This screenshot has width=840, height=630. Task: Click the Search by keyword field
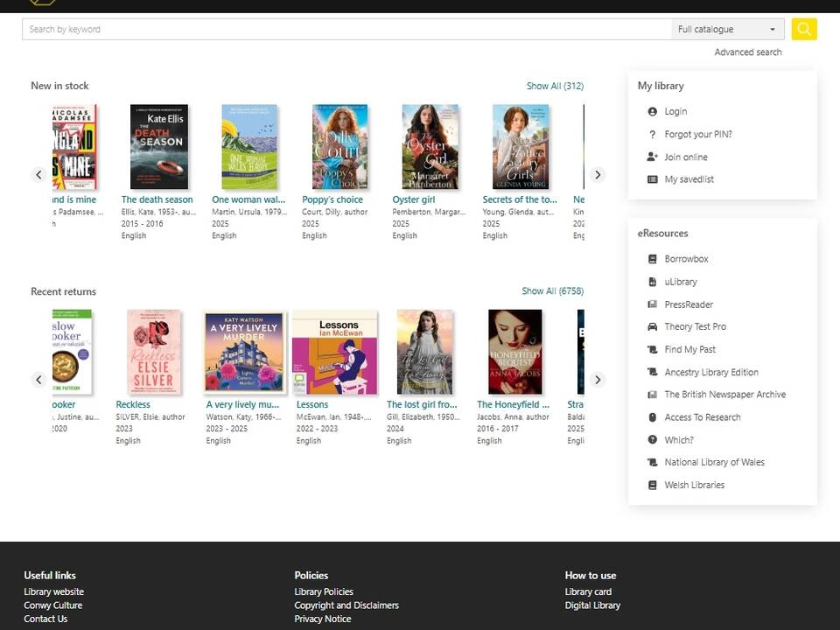(346, 29)
